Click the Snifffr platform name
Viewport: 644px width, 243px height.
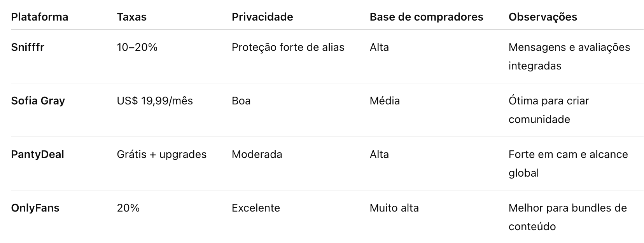click(28, 47)
